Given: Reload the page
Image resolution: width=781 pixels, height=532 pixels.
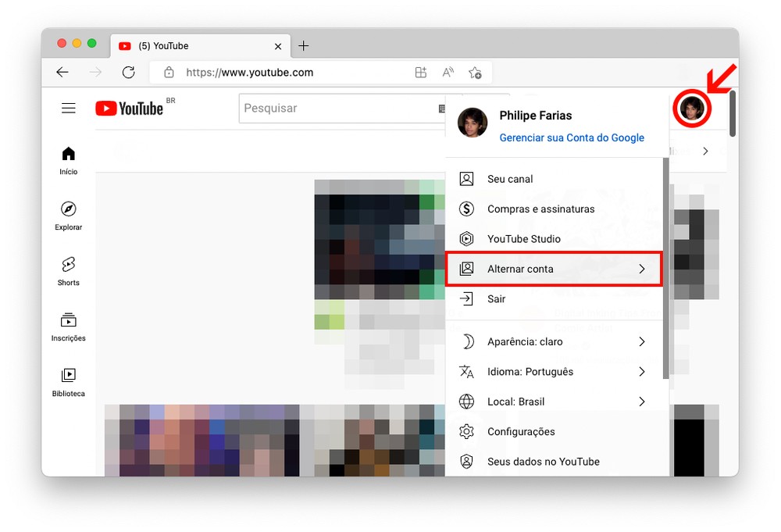Looking at the screenshot, I should click(129, 72).
